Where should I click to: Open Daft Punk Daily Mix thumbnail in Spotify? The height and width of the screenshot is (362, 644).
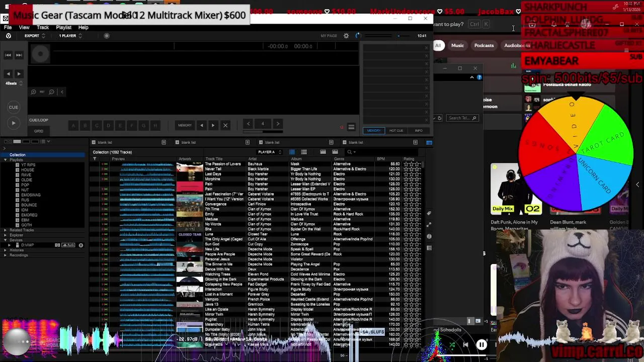516,189
